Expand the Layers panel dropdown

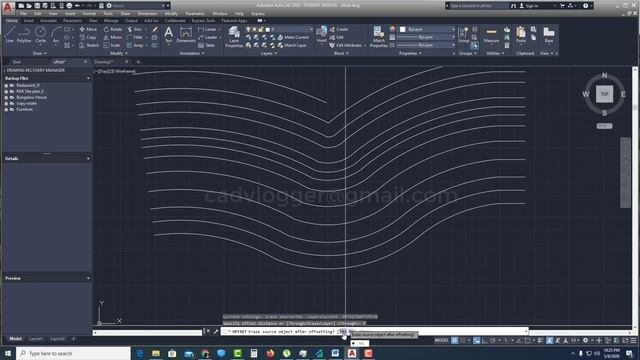click(269, 53)
